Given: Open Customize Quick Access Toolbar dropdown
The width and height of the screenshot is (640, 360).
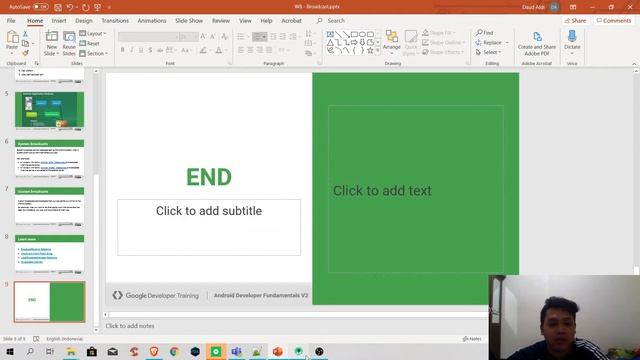Looking at the screenshot, I should click(x=109, y=7).
